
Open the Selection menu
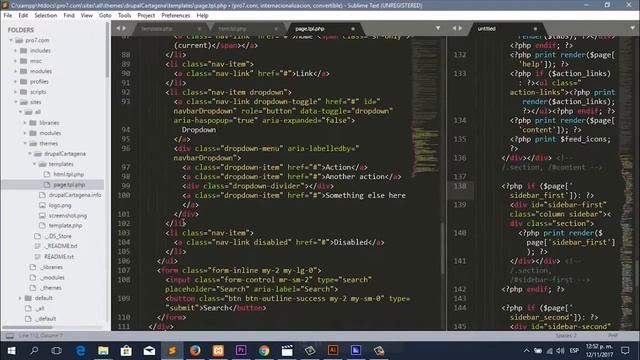pos(46,16)
